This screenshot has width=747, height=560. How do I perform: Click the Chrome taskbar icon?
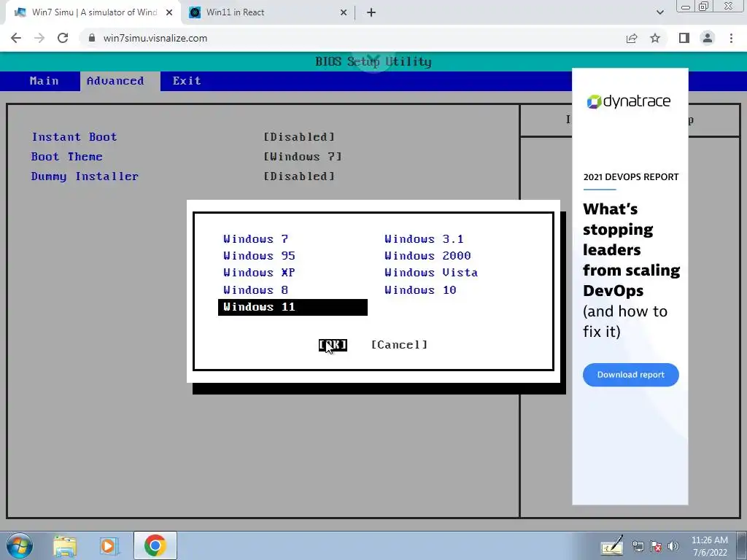click(x=155, y=545)
